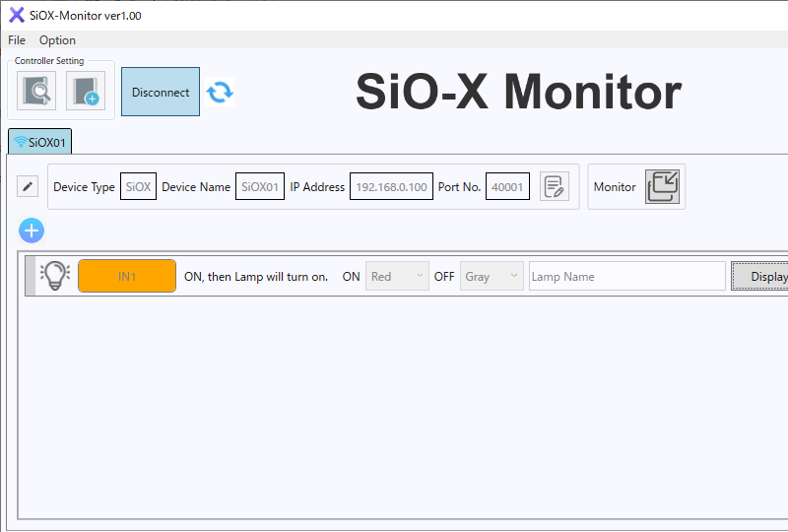Click the Disconnect button

pos(161,92)
